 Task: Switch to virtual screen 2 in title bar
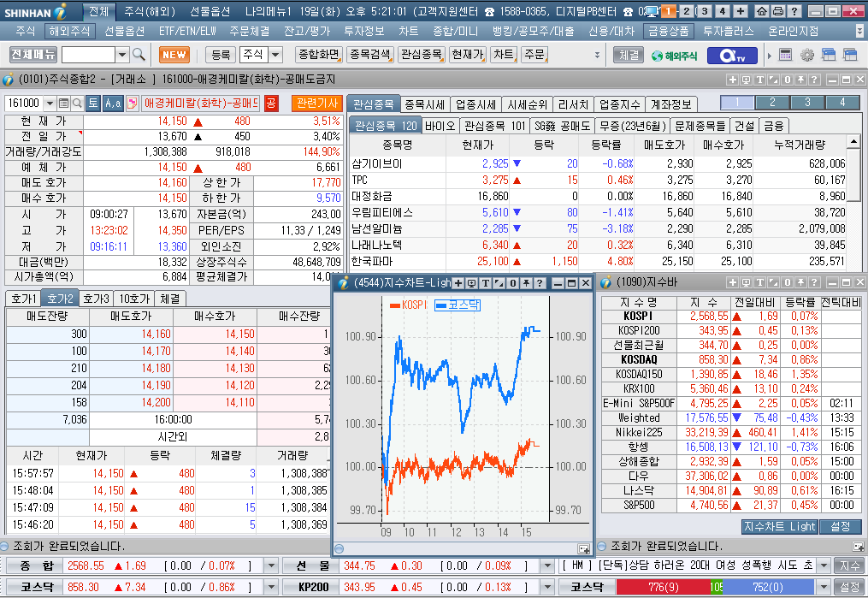click(687, 11)
